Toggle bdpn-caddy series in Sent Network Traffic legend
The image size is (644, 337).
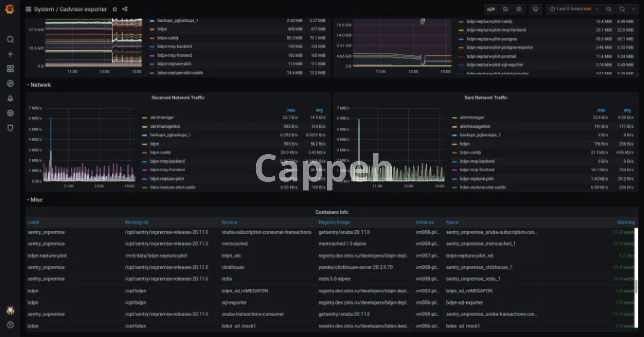470,153
